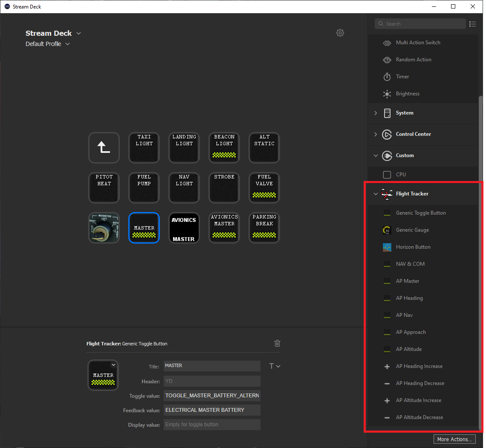Click the More Actions button
Image resolution: width=486 pixels, height=448 pixels.
click(x=454, y=439)
